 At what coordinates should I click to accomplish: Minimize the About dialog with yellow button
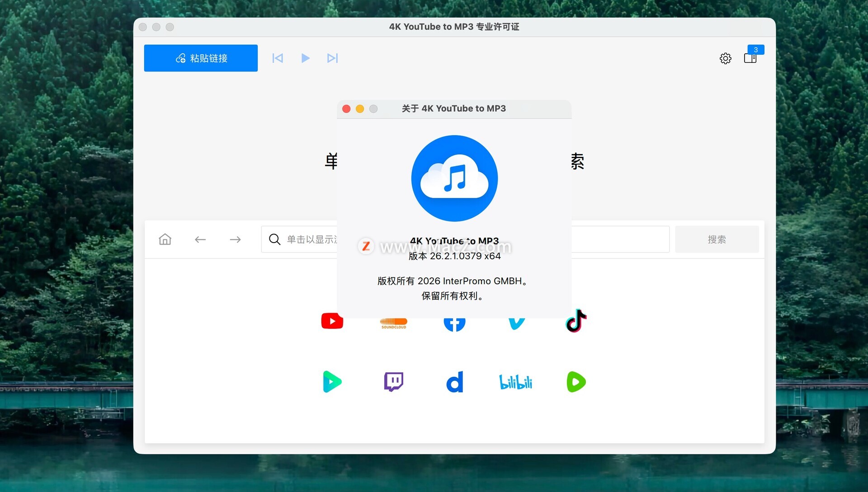(360, 109)
